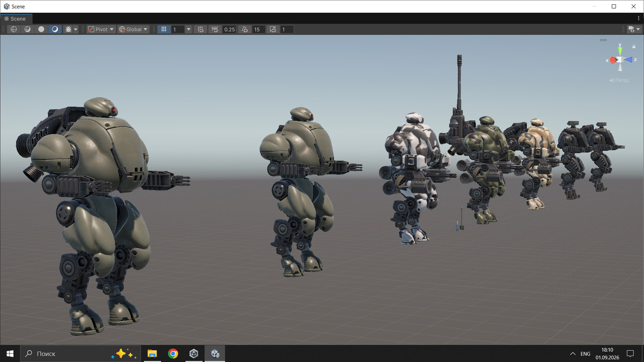Toggle Persp projection mode label

pos(619,80)
